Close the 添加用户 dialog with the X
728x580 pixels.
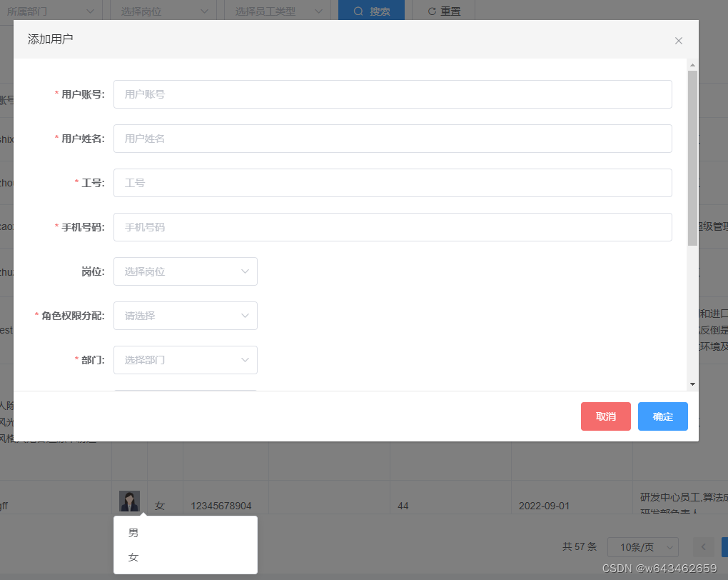point(678,41)
